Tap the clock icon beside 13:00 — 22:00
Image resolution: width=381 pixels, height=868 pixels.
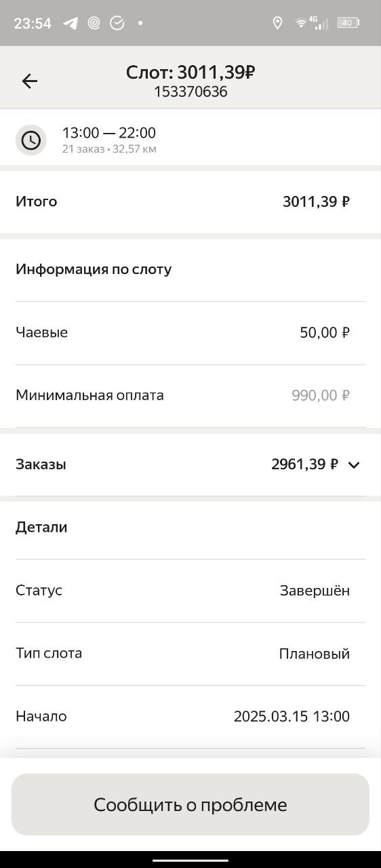point(31,140)
